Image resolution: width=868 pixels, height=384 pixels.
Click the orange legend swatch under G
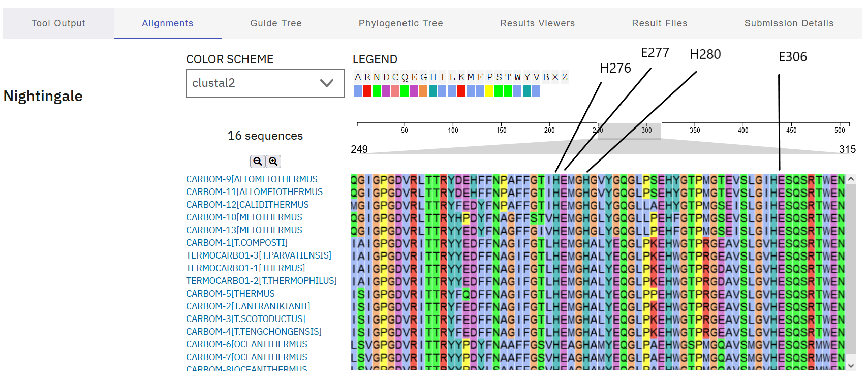click(423, 91)
